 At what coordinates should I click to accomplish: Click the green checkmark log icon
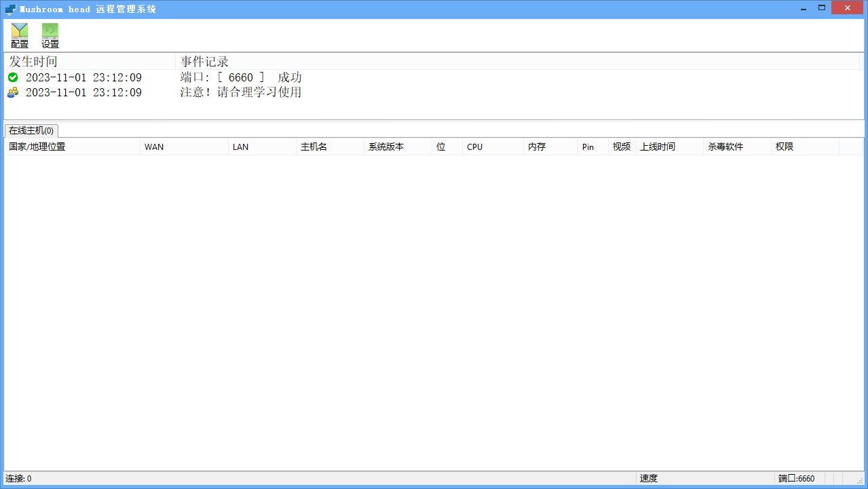(x=13, y=77)
